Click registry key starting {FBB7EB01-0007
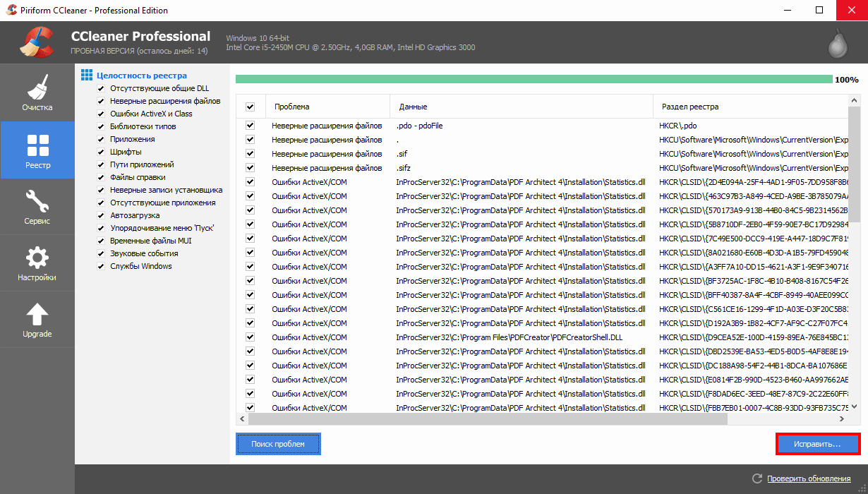 (752, 408)
